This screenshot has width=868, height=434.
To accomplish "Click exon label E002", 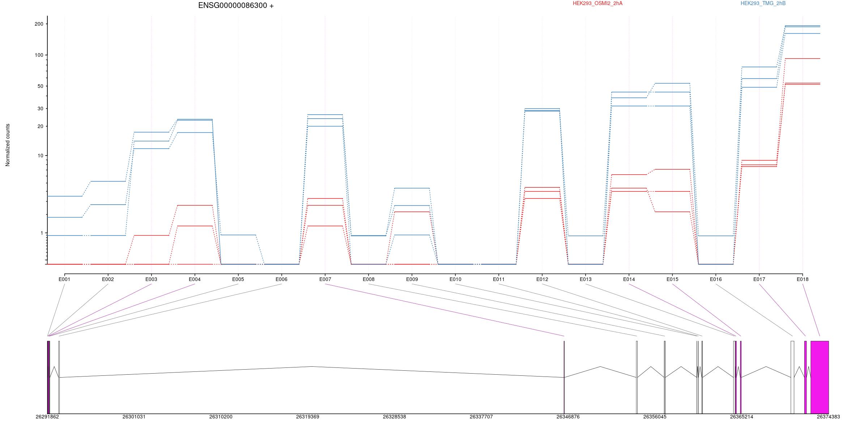I will coord(108,279).
